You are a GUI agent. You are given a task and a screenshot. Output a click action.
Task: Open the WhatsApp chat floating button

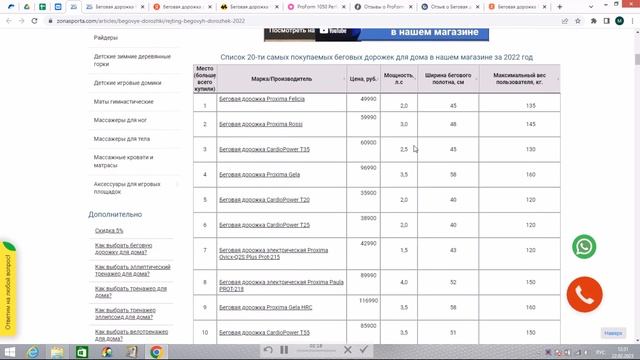584,247
